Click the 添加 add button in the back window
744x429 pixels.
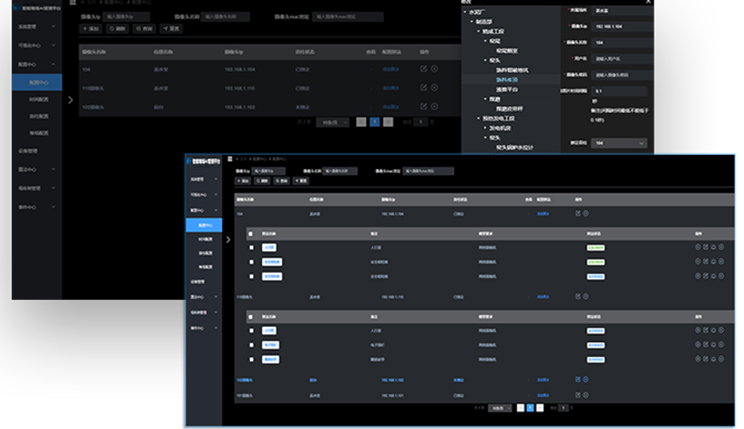tap(91, 29)
